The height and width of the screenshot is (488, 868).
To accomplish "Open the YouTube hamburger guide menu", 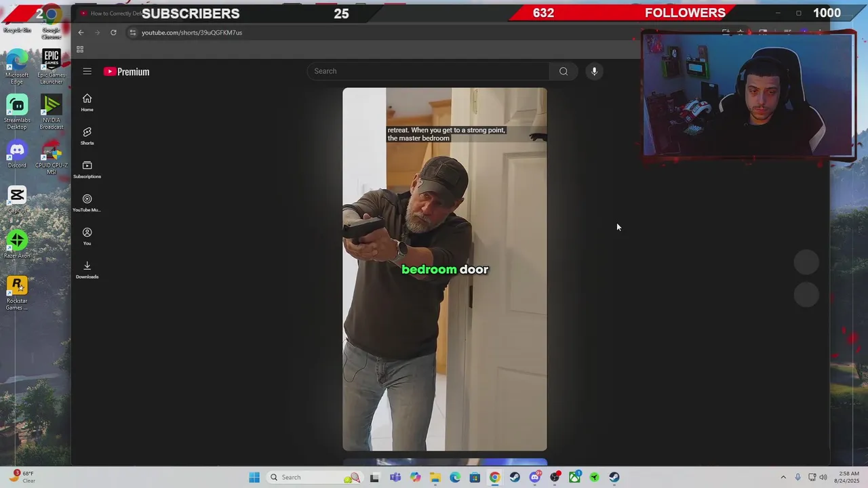I will pyautogui.click(x=87, y=71).
